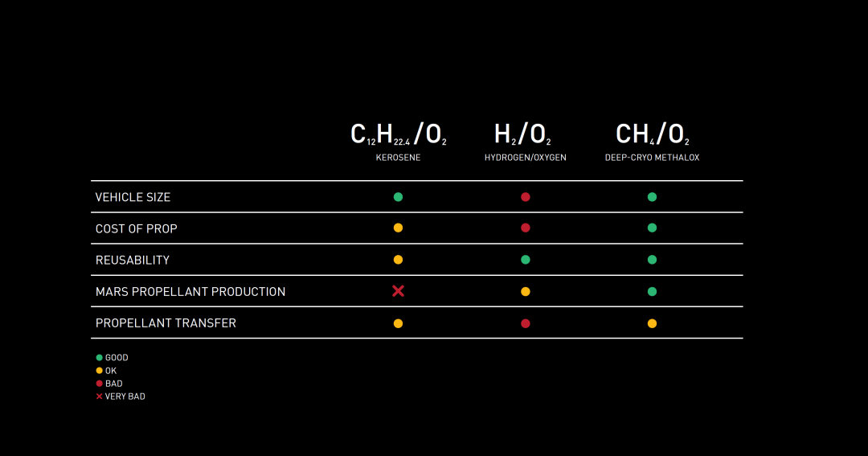Click the yellow dot for Hydrogen Mars production
The image size is (868, 456).
tap(526, 291)
